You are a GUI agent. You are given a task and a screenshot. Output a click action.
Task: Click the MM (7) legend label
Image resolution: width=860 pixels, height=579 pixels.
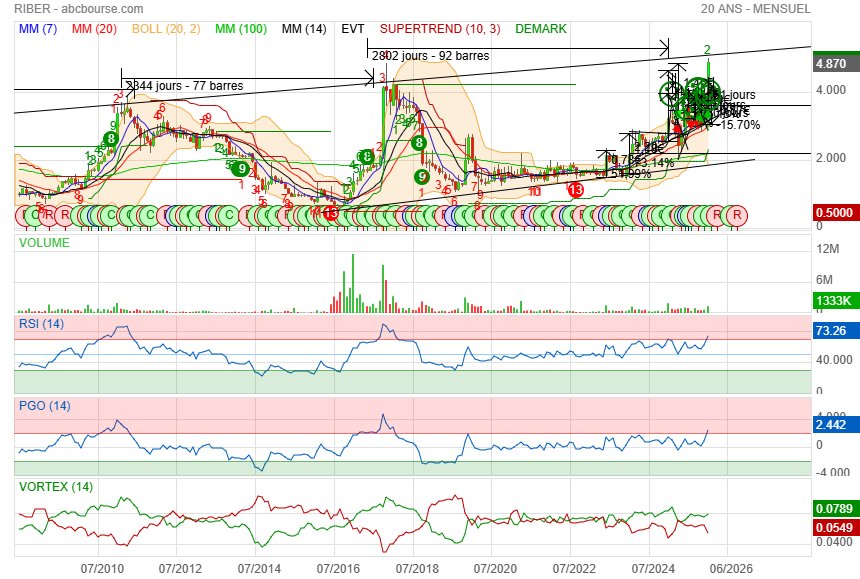pyautogui.click(x=38, y=29)
